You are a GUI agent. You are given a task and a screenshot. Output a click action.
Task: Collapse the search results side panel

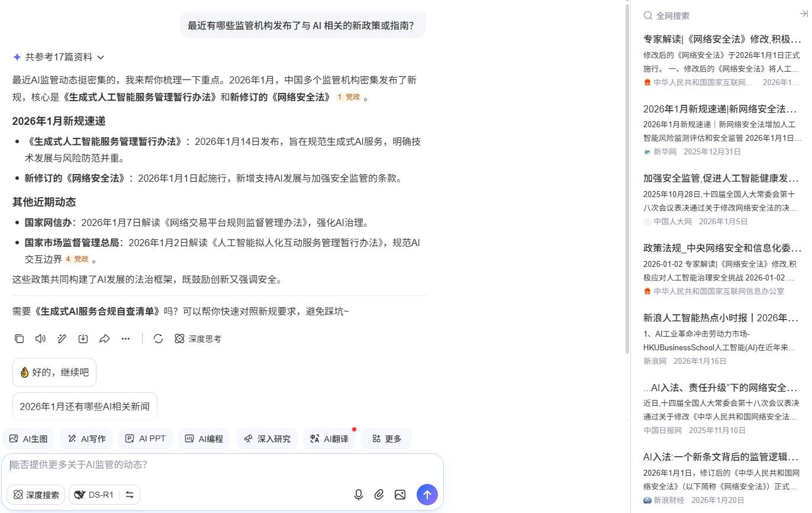pos(803,14)
